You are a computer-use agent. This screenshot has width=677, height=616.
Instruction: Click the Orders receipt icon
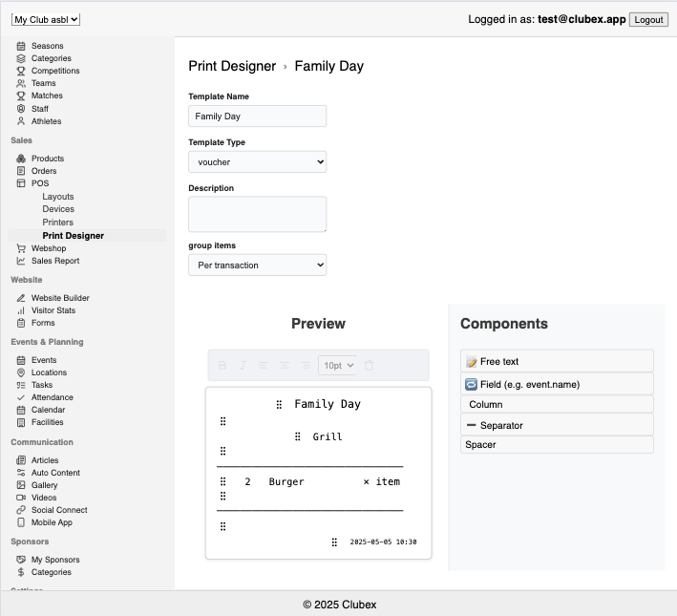coord(21,171)
